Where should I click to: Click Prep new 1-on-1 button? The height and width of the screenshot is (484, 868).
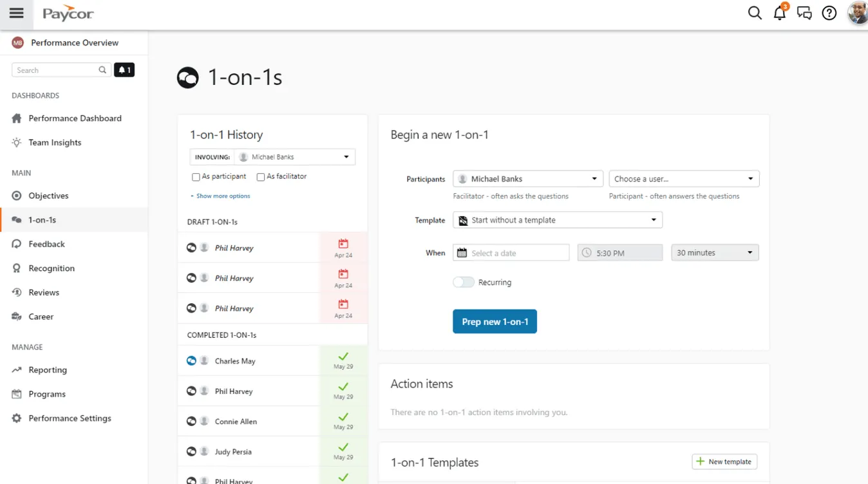(x=495, y=322)
